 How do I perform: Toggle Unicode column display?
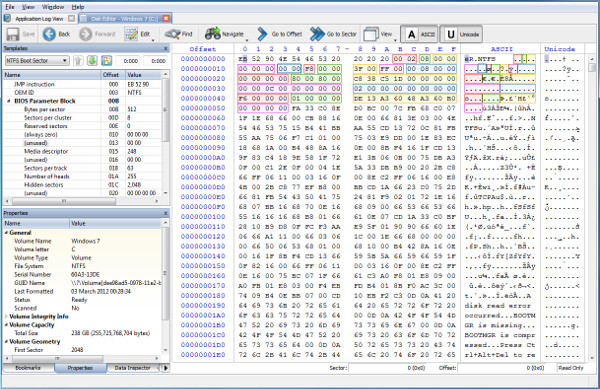click(x=461, y=34)
